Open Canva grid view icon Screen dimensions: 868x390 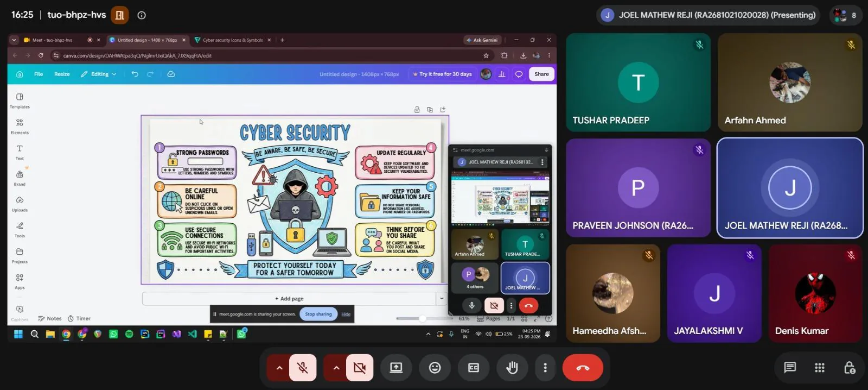(524, 319)
